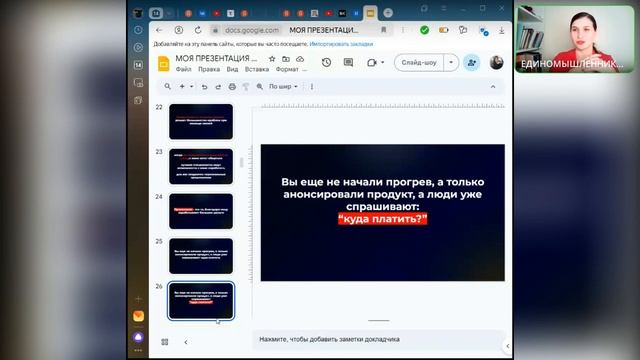Select slide 24 thumbnail
The width and height of the screenshot is (640, 360).
[201, 211]
